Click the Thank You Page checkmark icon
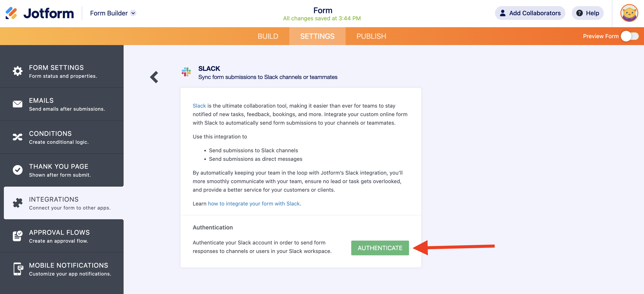The image size is (644, 294). pos(17,170)
